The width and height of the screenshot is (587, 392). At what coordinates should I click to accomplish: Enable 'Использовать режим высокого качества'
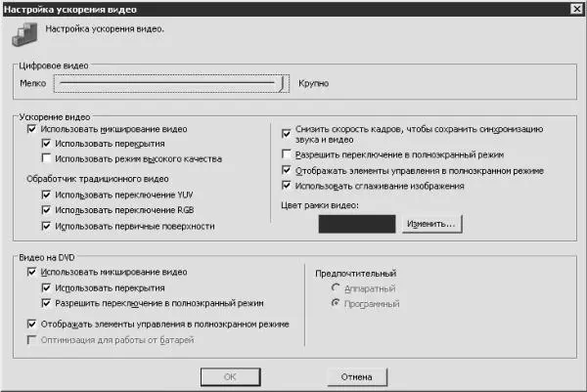pyautogui.click(x=48, y=158)
